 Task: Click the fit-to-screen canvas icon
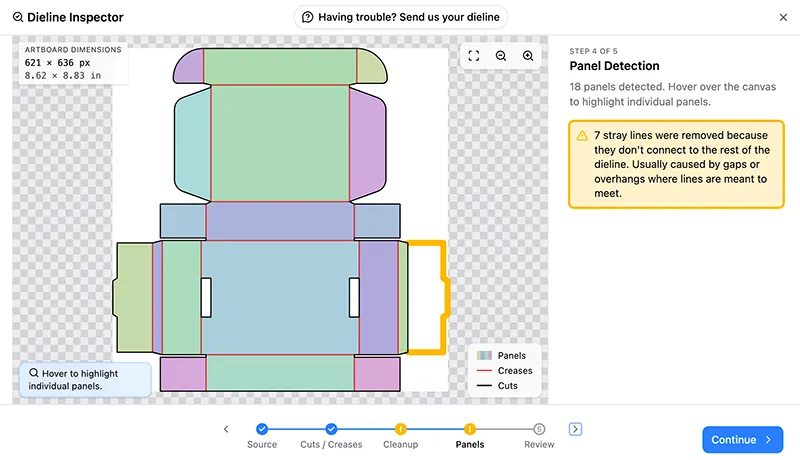473,56
